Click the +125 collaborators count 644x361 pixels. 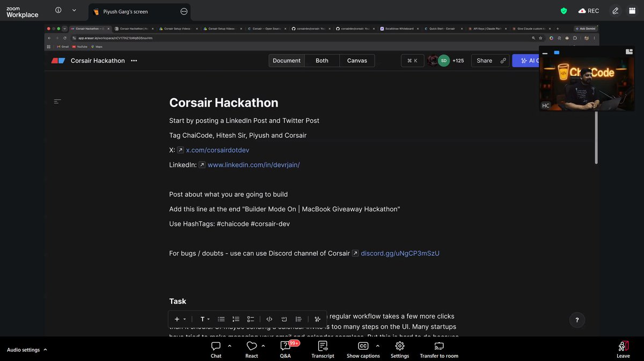(458, 61)
